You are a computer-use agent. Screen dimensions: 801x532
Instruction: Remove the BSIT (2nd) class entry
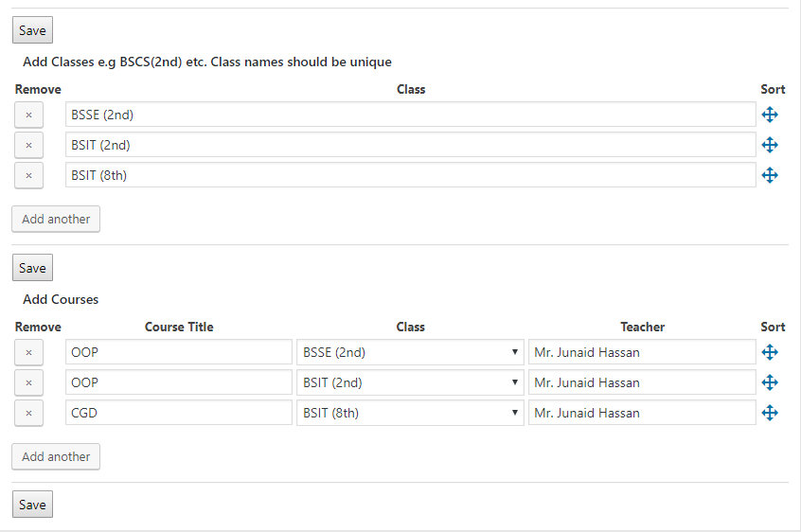(28, 145)
